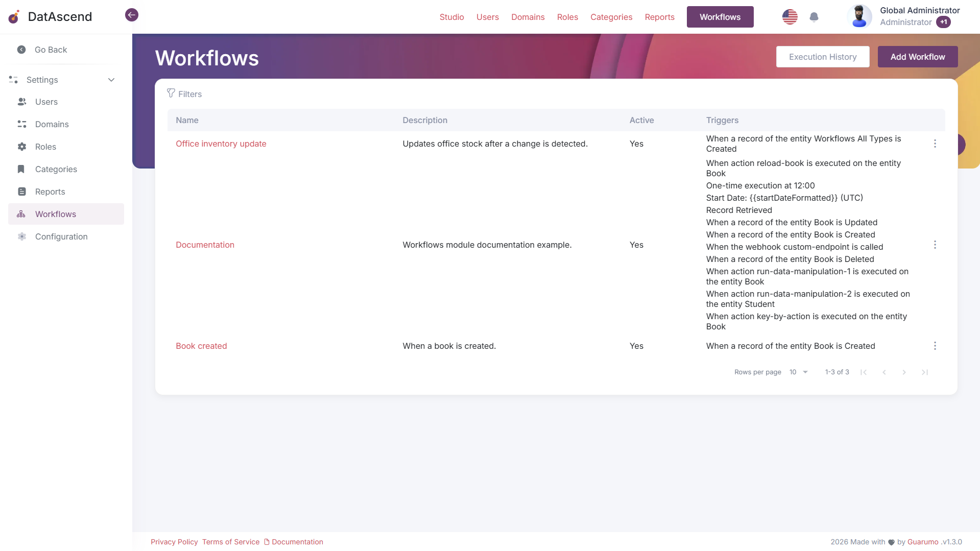Click the Description column header
The height and width of the screenshot is (551, 980).
click(425, 120)
